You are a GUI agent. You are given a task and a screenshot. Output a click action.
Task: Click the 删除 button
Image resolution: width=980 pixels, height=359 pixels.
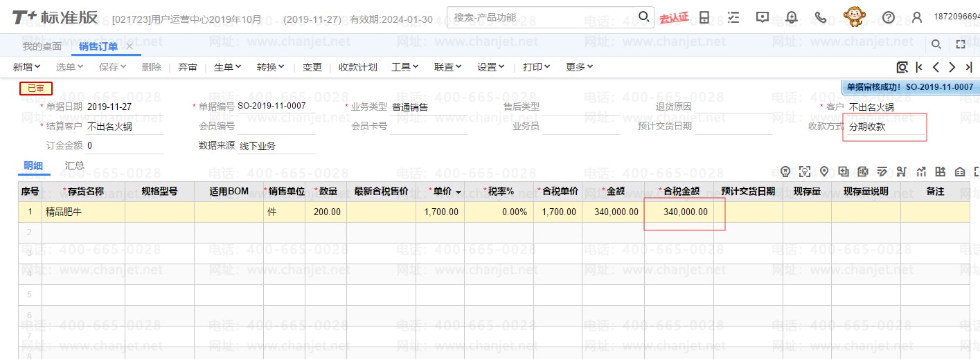point(152,67)
